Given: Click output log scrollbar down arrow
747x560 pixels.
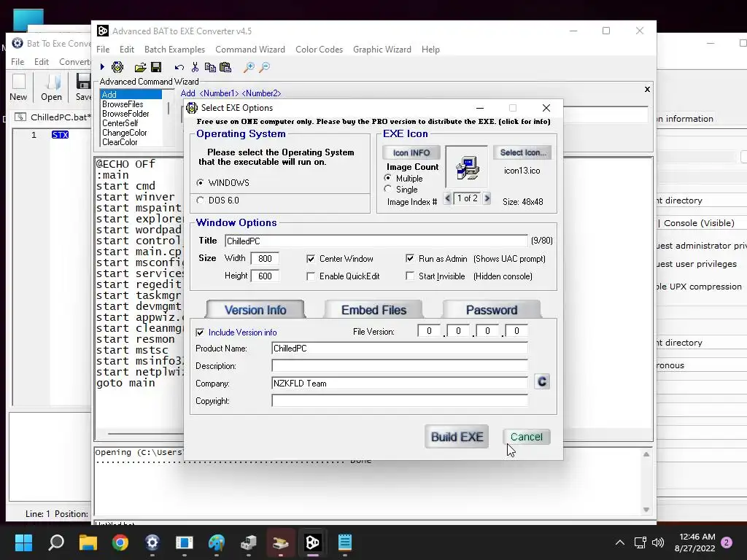Looking at the screenshot, I should [646, 510].
